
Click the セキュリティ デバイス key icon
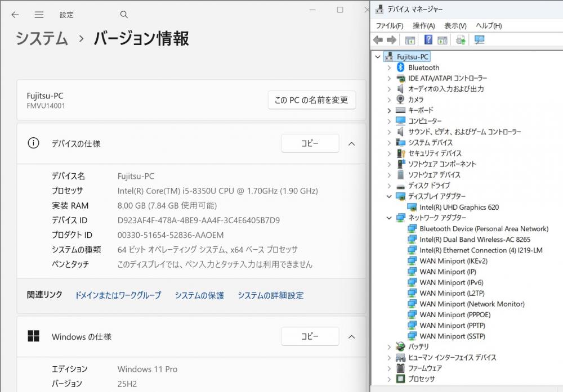point(401,153)
